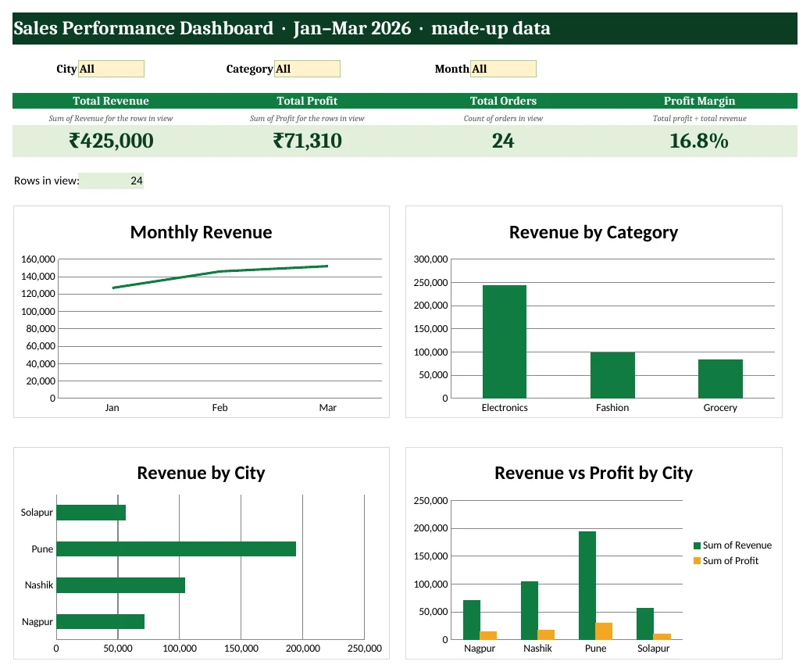
Task: Click the Pune horizontal bar
Action: click(177, 549)
